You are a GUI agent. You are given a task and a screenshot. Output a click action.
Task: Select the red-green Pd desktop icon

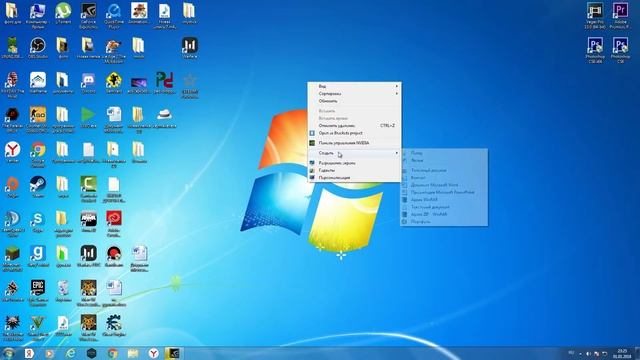click(x=164, y=82)
